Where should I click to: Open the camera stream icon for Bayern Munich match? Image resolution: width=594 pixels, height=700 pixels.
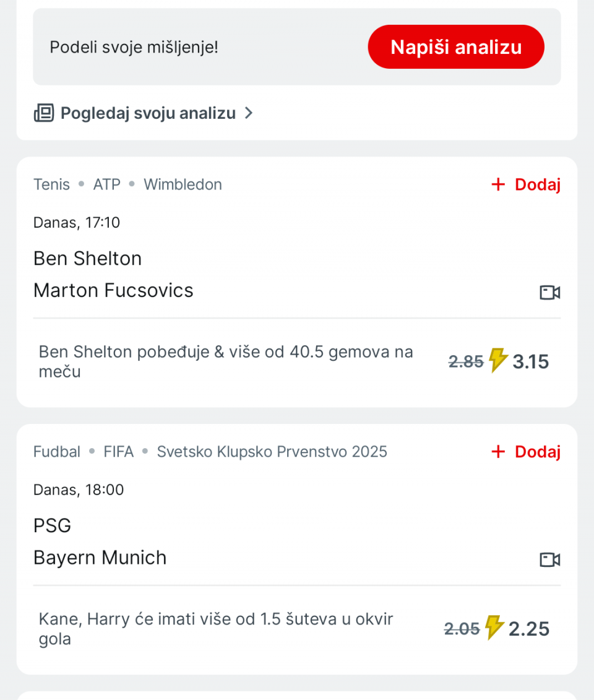550,560
